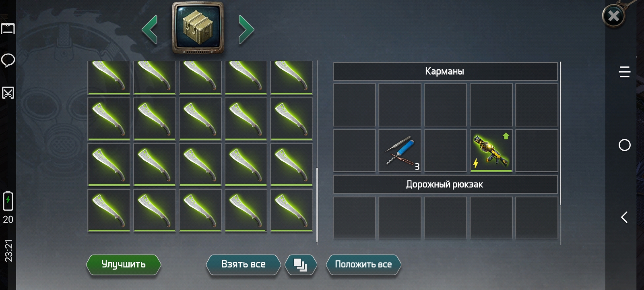
Task: Click the Дорожный рюкзак section header
Action: coord(445,184)
